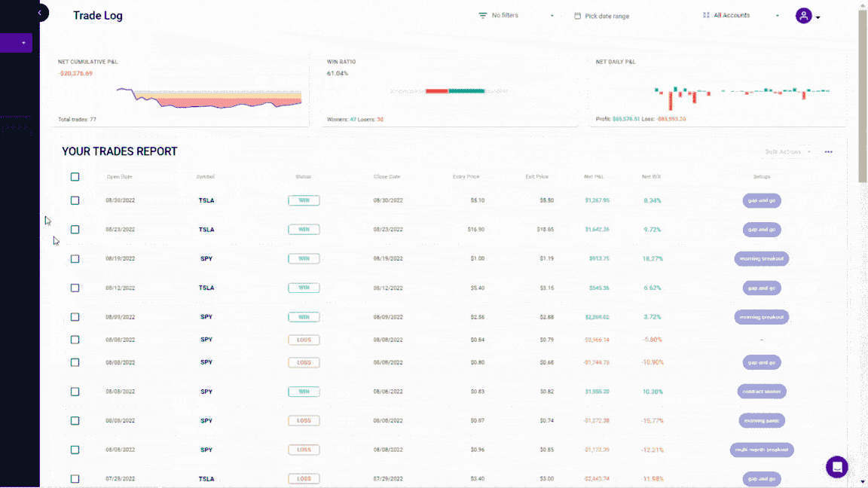Check the 08/30/2022 TSLA trade row

coord(75,200)
